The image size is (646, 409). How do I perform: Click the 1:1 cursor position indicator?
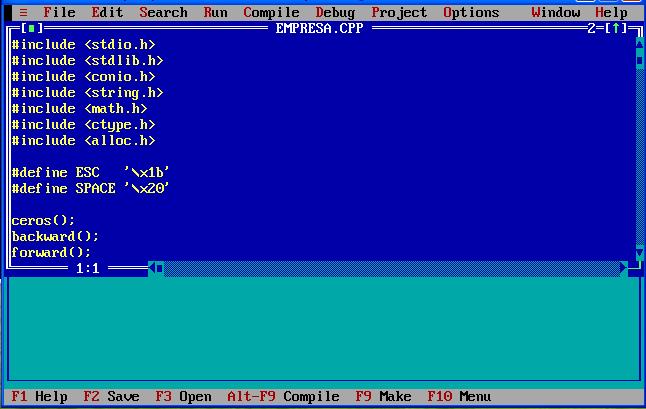click(87, 268)
